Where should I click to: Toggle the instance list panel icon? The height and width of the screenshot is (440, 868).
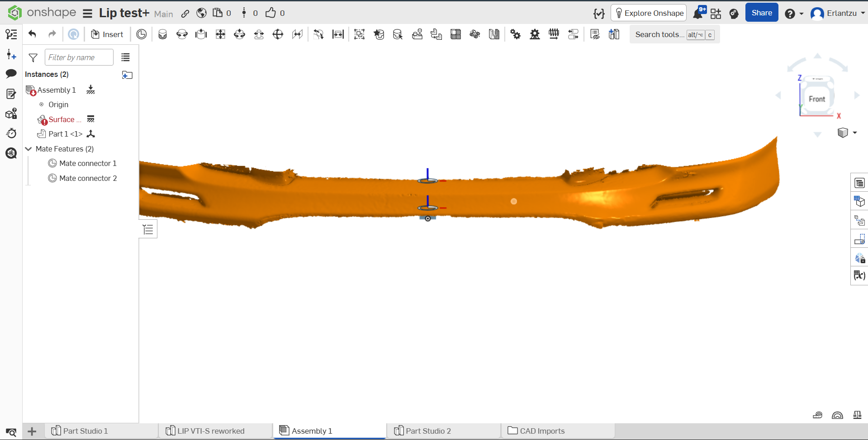(11, 34)
